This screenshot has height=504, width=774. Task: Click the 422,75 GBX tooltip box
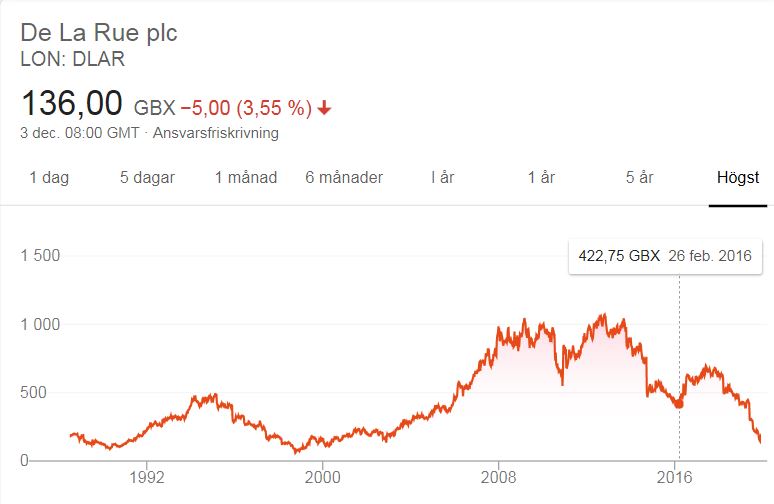click(x=665, y=256)
